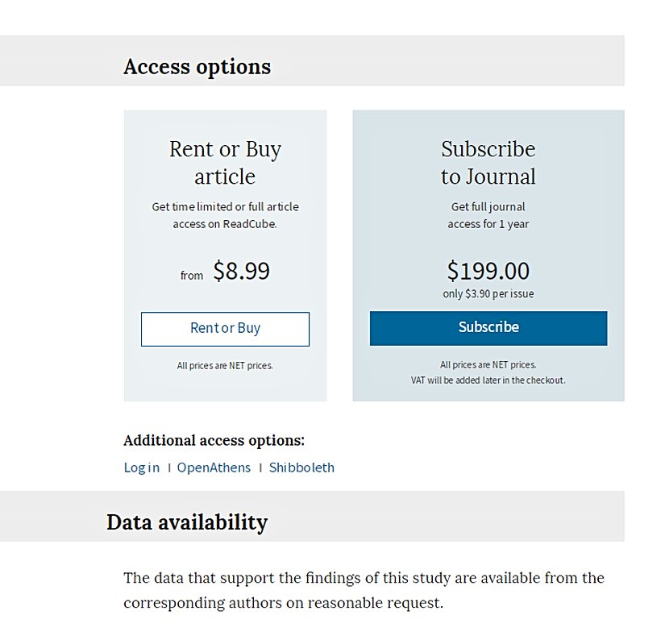Click the $199.00 subscription price
Screen dimensions: 665x644
coord(488,270)
